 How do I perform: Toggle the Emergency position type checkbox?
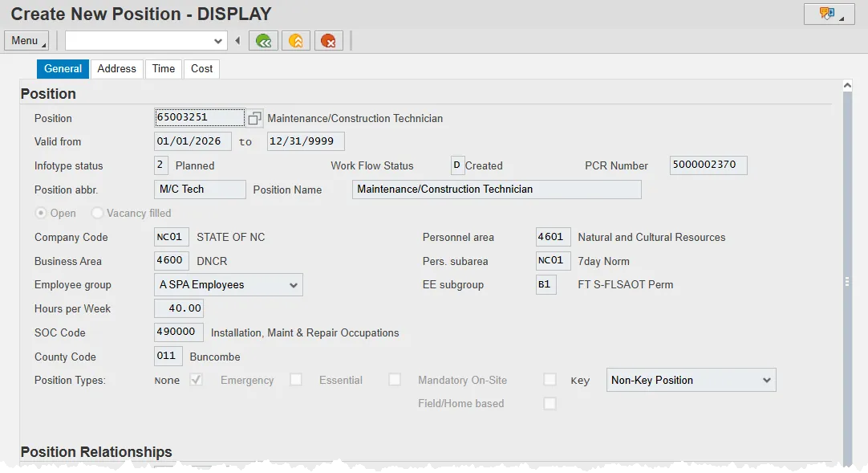pos(296,380)
